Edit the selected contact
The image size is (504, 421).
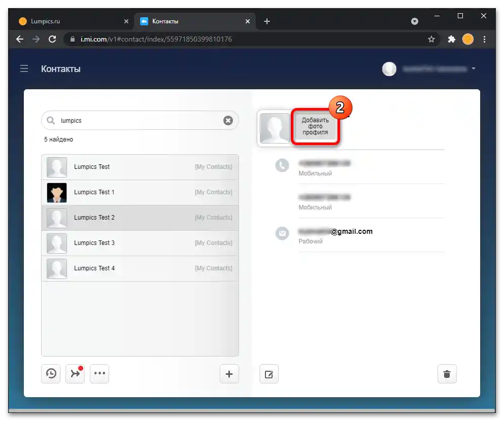click(x=268, y=374)
